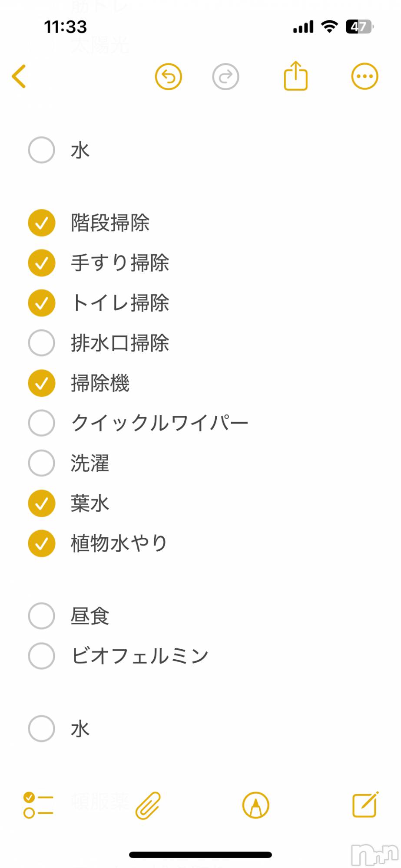This screenshot has width=401, height=868.
Task: Tap the undo arrow icon
Action: tap(169, 77)
